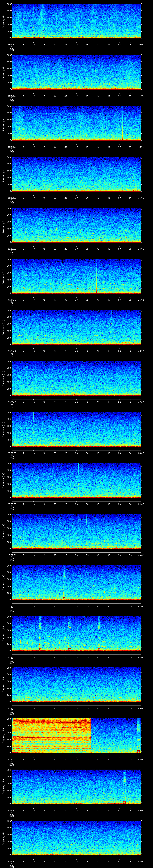Click the 30:00 end time label
The height and width of the screenshot is (868, 153).
point(141,44)
